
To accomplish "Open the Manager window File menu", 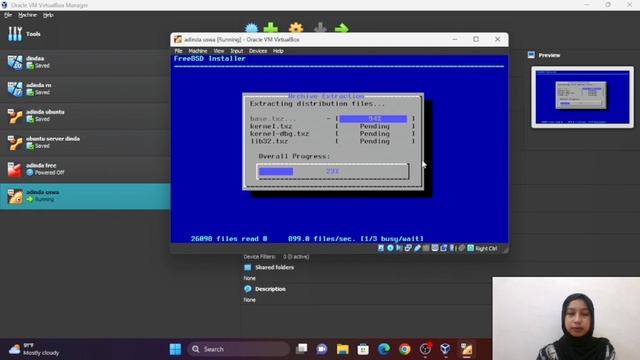I will coord(8,15).
